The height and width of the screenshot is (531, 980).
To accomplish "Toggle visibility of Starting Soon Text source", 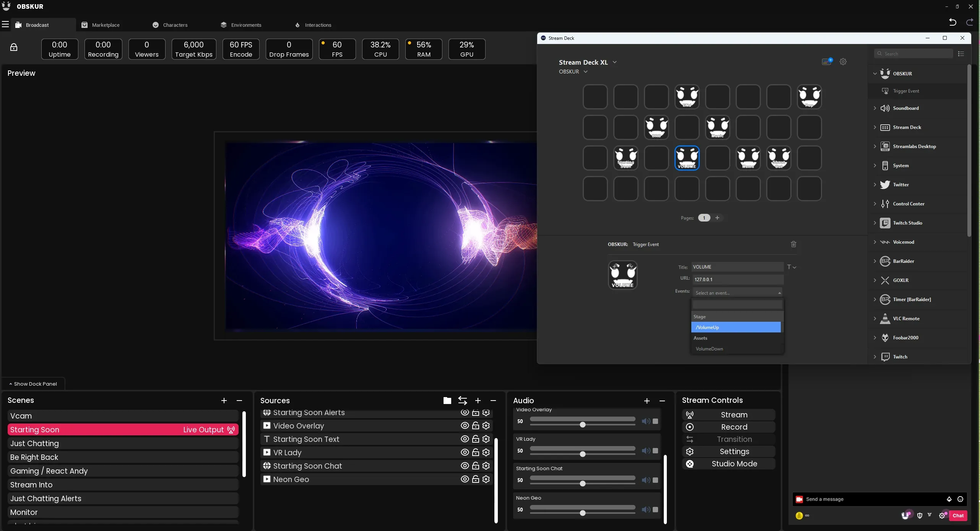I will (x=465, y=439).
